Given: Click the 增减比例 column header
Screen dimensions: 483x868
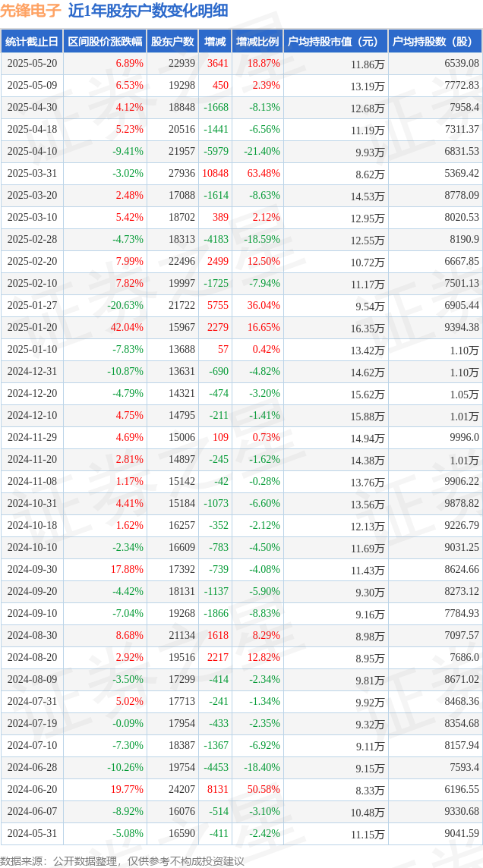Looking at the screenshot, I should point(257,42).
